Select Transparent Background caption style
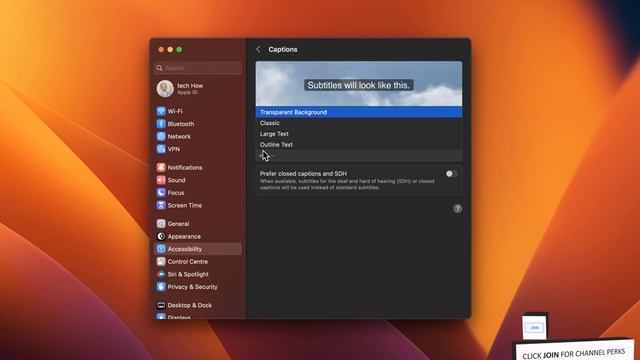Image resolution: width=640 pixels, height=360 pixels. coord(359,112)
